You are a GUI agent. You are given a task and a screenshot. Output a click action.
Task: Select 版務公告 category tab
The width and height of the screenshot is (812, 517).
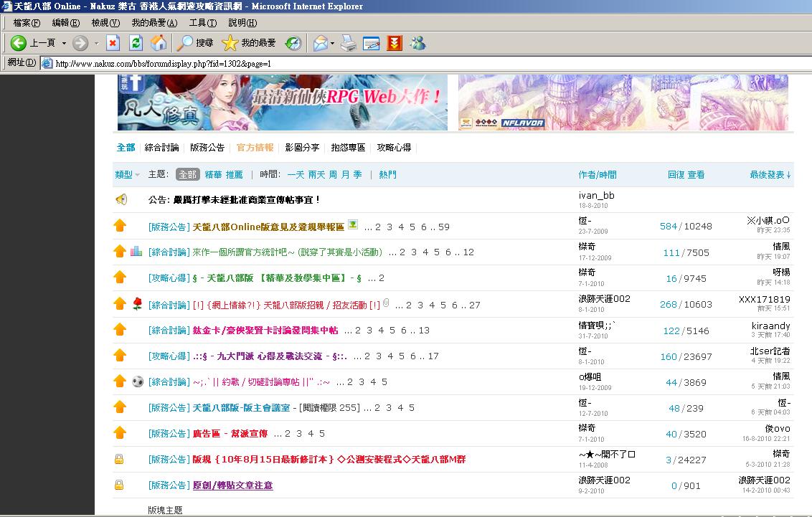(207, 148)
